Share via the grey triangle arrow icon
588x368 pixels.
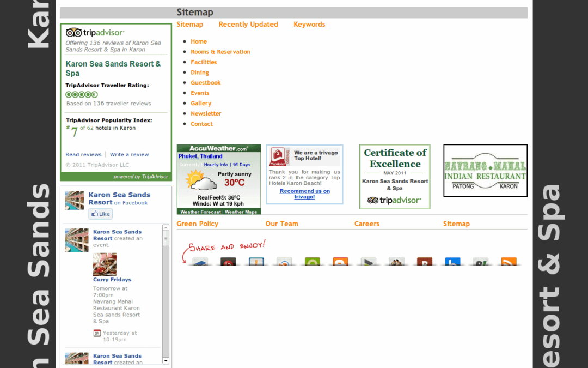[368, 262]
